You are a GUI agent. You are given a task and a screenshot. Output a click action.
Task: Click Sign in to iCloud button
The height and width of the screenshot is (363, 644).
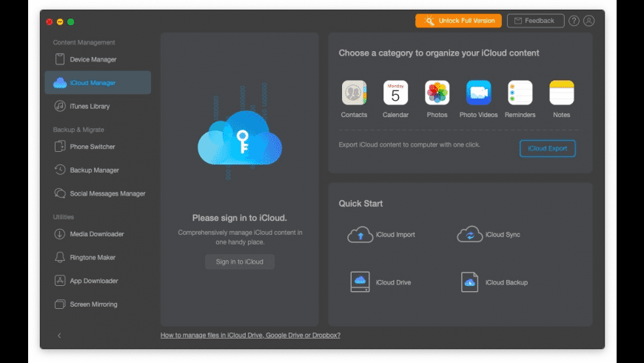pos(239,262)
